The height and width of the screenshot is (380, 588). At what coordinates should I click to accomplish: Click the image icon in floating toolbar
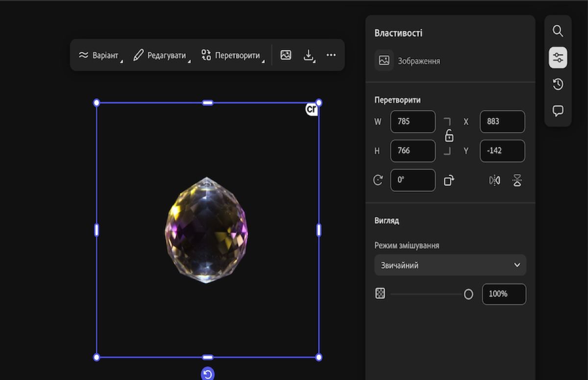pos(286,55)
